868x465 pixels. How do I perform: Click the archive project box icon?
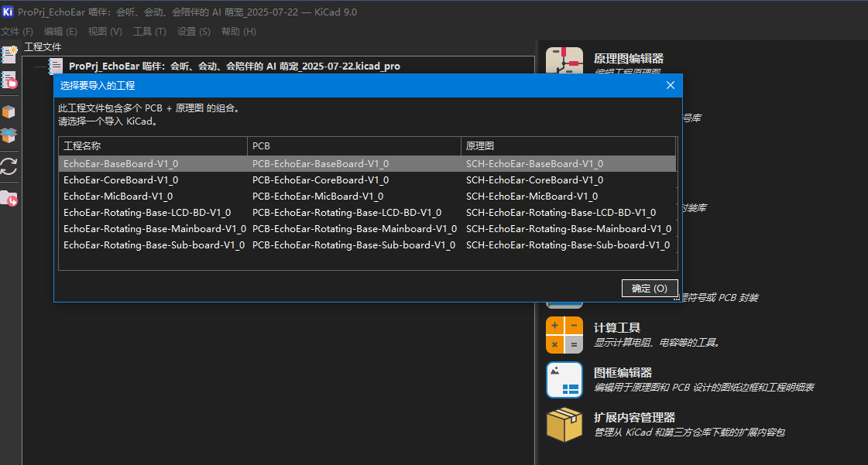point(9,111)
